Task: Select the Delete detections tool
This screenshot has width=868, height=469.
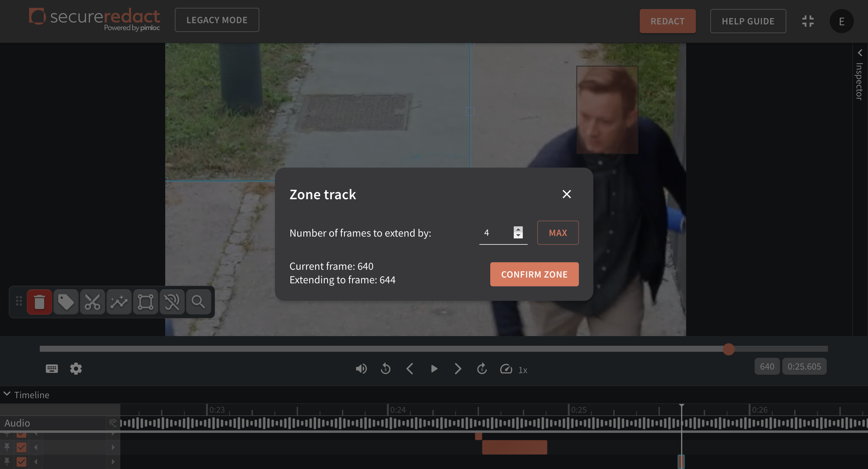Action: coord(40,302)
